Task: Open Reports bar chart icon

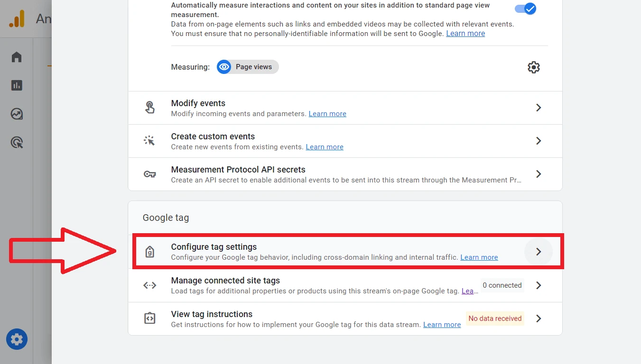Action: [17, 86]
